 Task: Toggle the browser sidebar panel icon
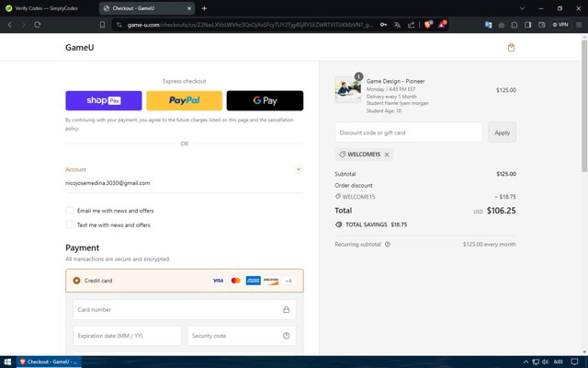point(528,25)
